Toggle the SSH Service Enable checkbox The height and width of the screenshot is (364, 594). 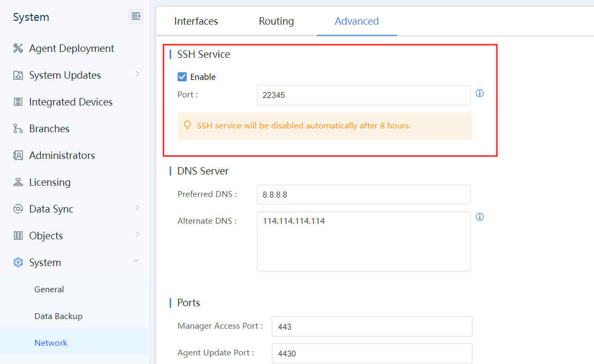point(182,77)
